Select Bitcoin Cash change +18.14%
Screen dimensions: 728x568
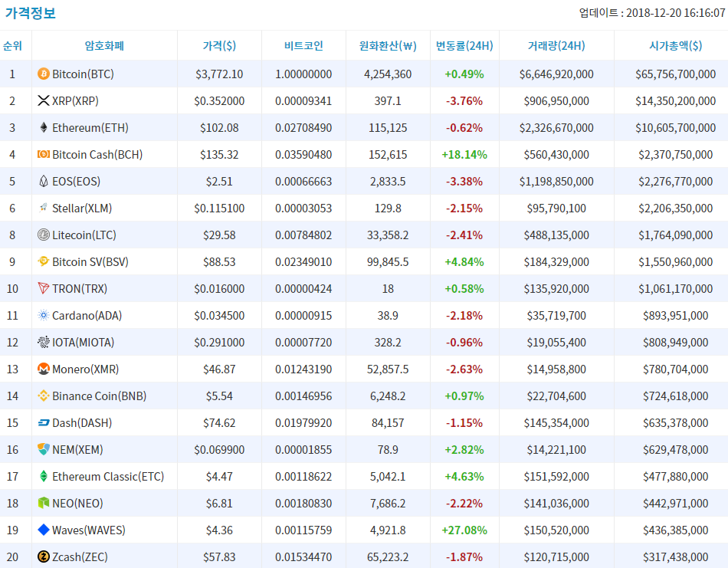click(x=464, y=154)
